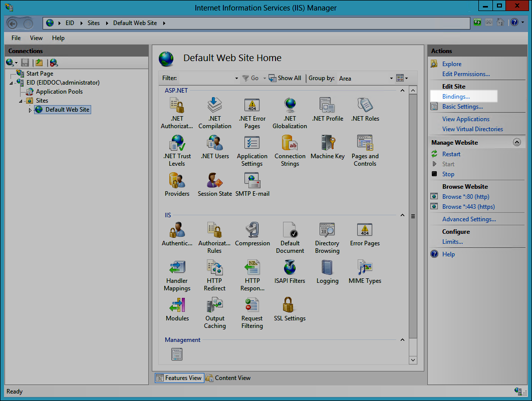Select Application Pools in Connections tree
Screen dimensions: 532x401
pyautogui.click(x=59, y=92)
